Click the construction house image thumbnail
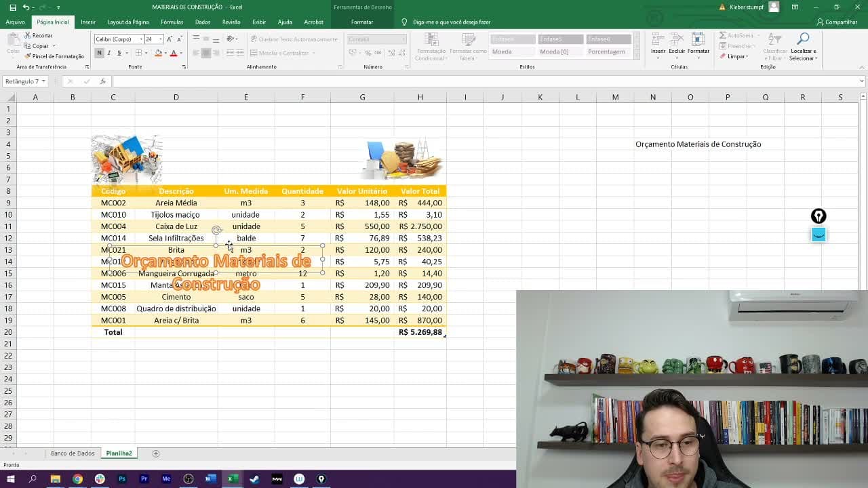 tap(126, 161)
